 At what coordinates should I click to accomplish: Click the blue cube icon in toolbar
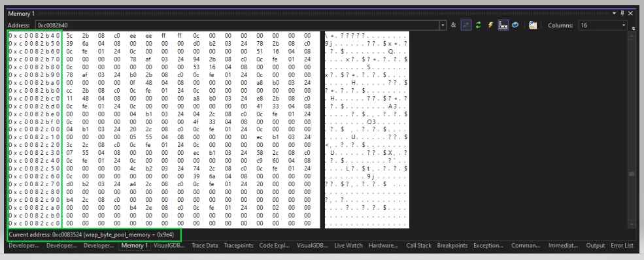pyautogui.click(x=515, y=25)
